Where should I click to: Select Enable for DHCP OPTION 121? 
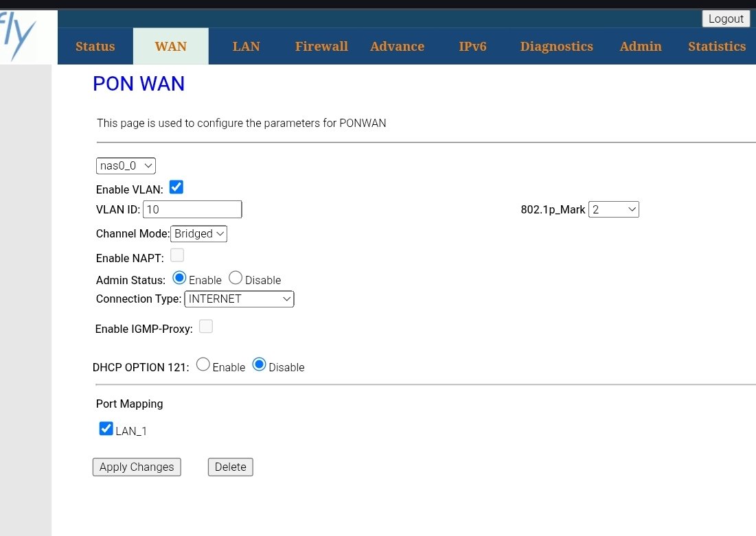click(x=203, y=365)
